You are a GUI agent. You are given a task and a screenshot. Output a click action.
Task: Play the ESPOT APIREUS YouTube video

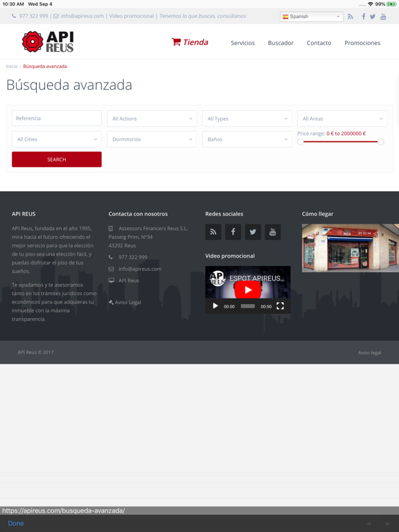[248, 290]
